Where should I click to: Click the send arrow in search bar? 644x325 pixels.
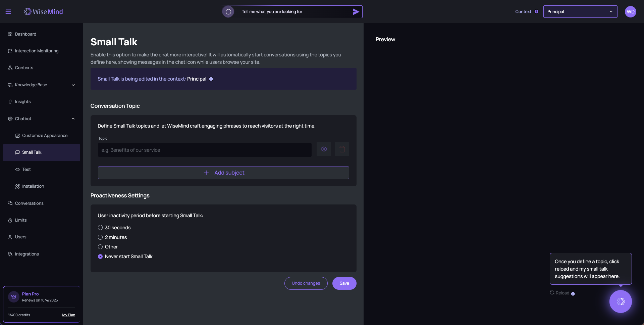[356, 12]
